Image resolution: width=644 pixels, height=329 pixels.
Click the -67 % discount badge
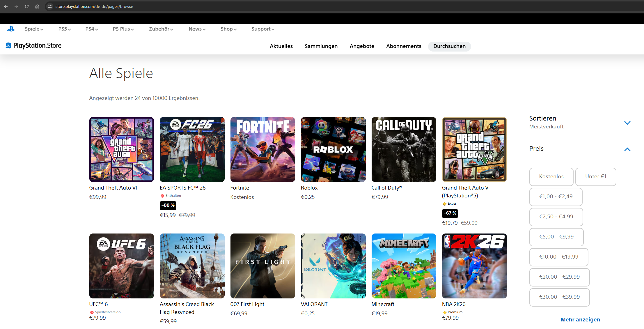click(x=450, y=213)
